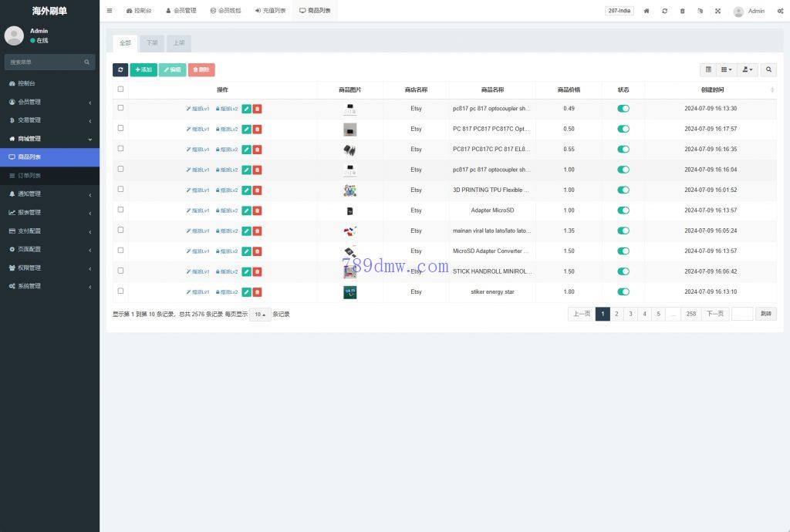Image resolution: width=790 pixels, height=532 pixels.
Task: Go to page 258 in pagination
Action: tap(690, 314)
